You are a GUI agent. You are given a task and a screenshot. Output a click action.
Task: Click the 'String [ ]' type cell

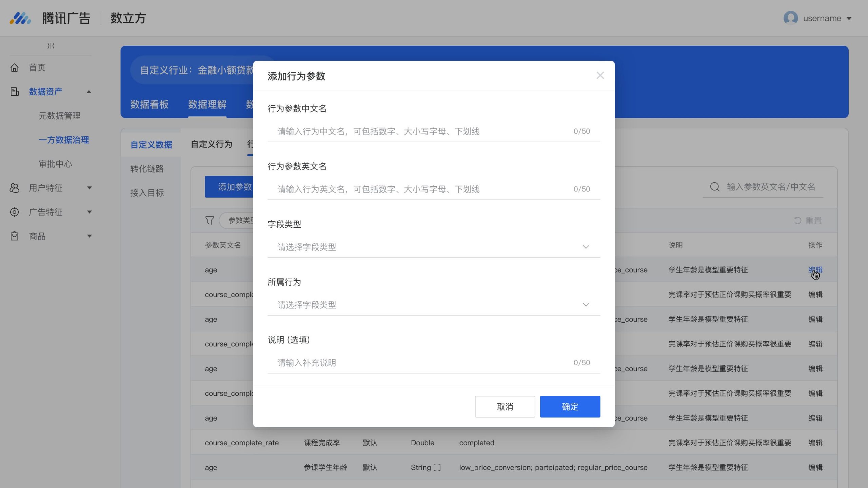[426, 468]
